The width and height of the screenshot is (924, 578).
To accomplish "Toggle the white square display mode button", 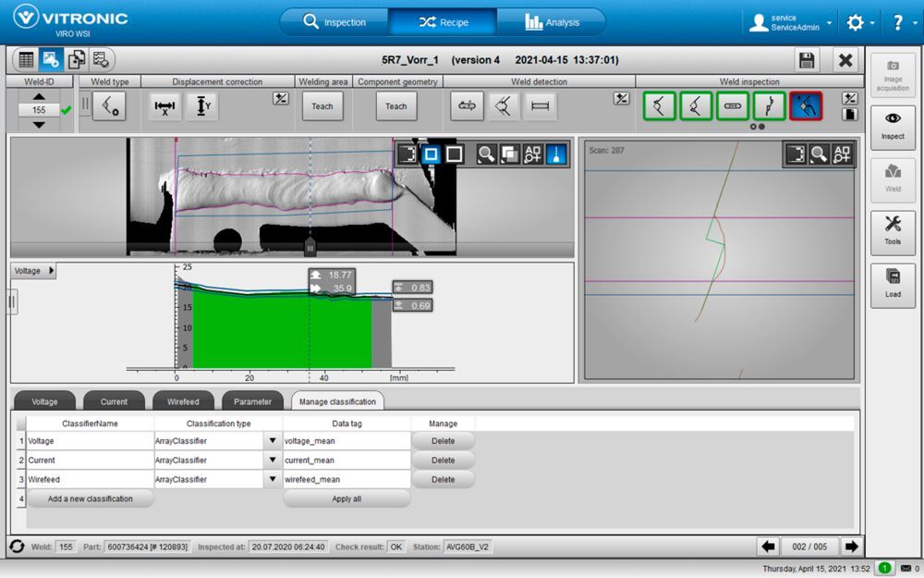I will point(454,154).
